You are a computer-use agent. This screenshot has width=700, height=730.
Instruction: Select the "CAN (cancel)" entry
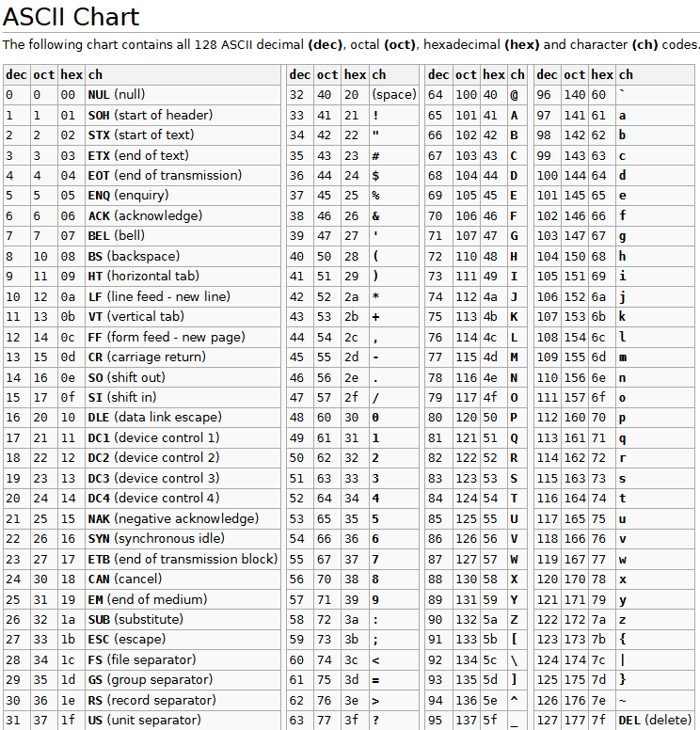[x=183, y=579]
